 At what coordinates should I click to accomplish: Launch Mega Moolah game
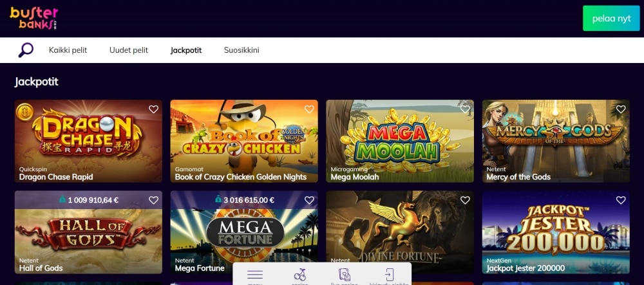pos(400,141)
